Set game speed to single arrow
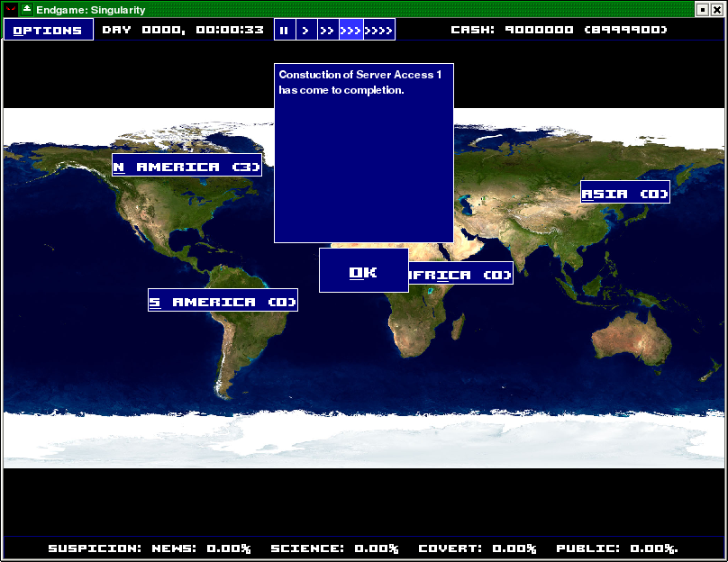 point(306,30)
